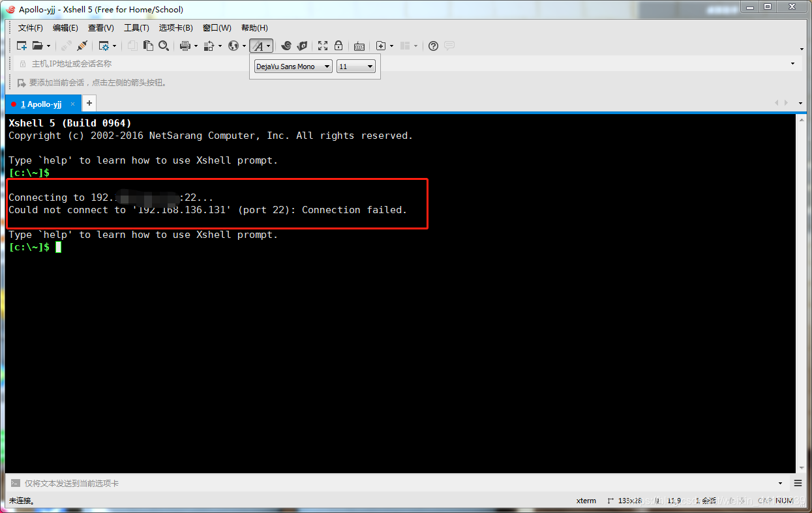812x513 pixels.
Task: Expand the compose bar dropdown arrow
Action: tap(780, 484)
